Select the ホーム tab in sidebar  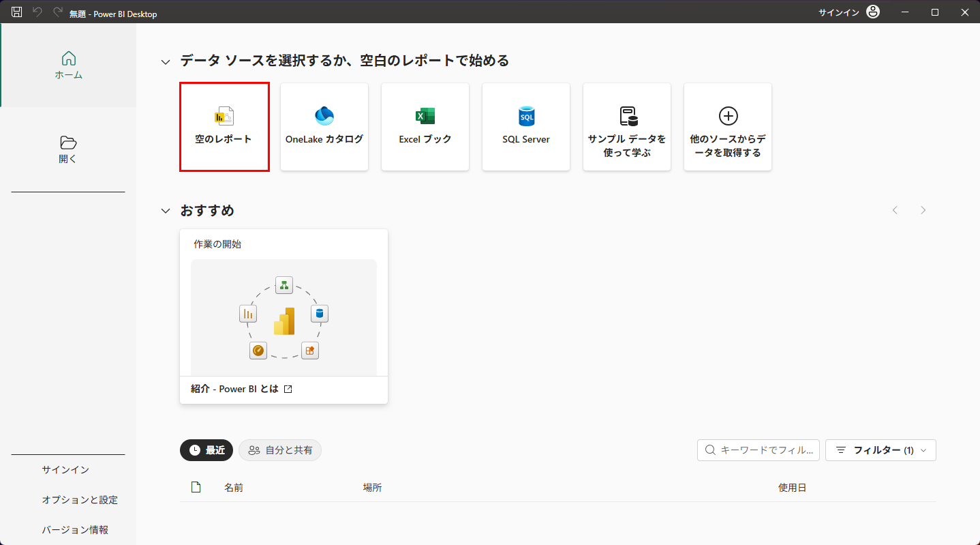tap(68, 65)
